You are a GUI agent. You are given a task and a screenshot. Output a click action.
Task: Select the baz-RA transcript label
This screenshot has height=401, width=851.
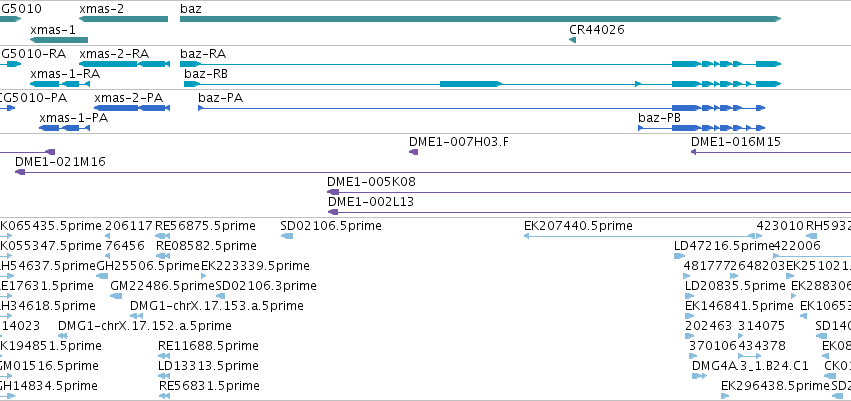coord(203,53)
